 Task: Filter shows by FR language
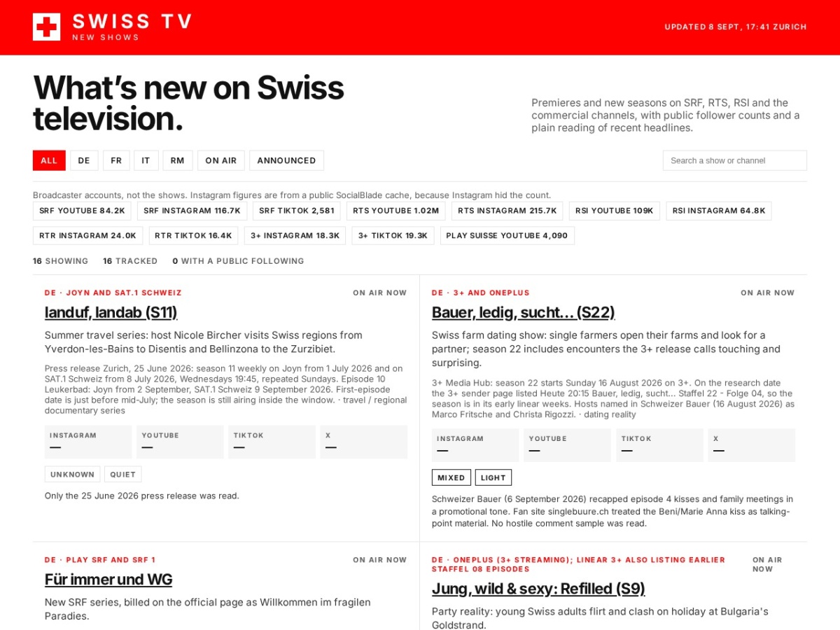tap(116, 160)
